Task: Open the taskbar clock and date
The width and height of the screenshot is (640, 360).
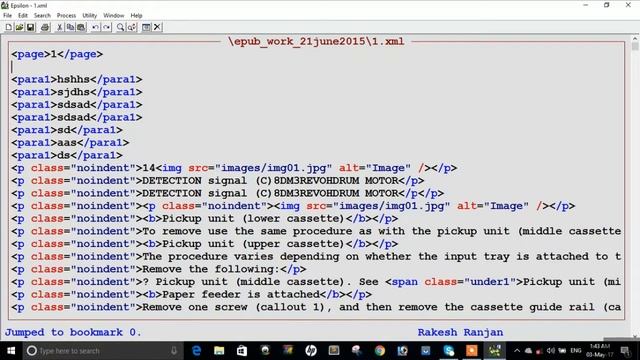Action: coord(600,351)
